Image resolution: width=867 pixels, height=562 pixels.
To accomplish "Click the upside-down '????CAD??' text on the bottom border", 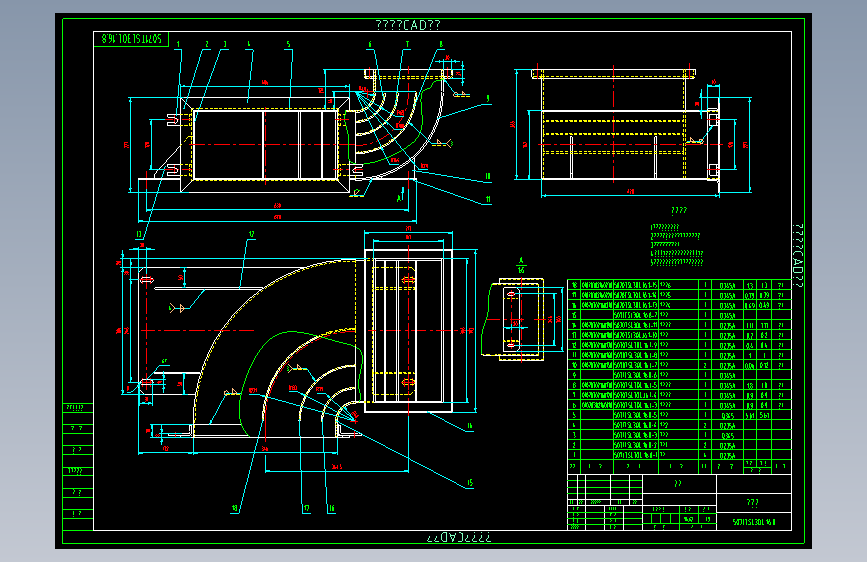I will [459, 537].
